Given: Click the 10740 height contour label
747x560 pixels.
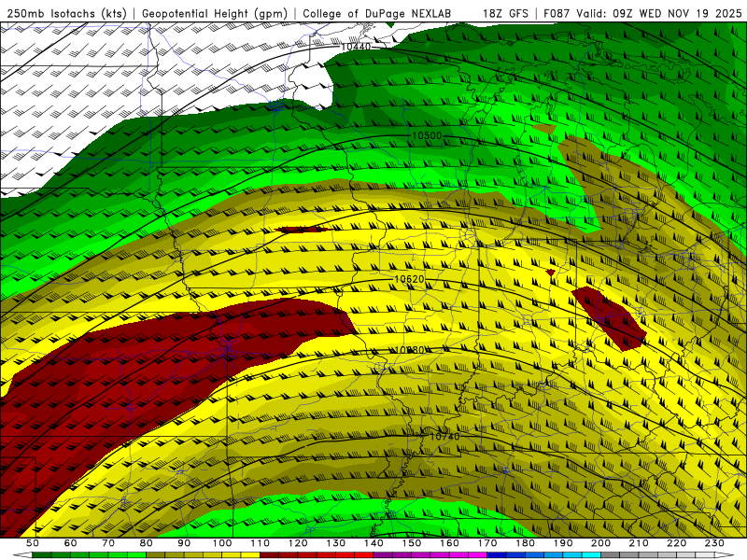Looking at the screenshot, I should tap(445, 436).
